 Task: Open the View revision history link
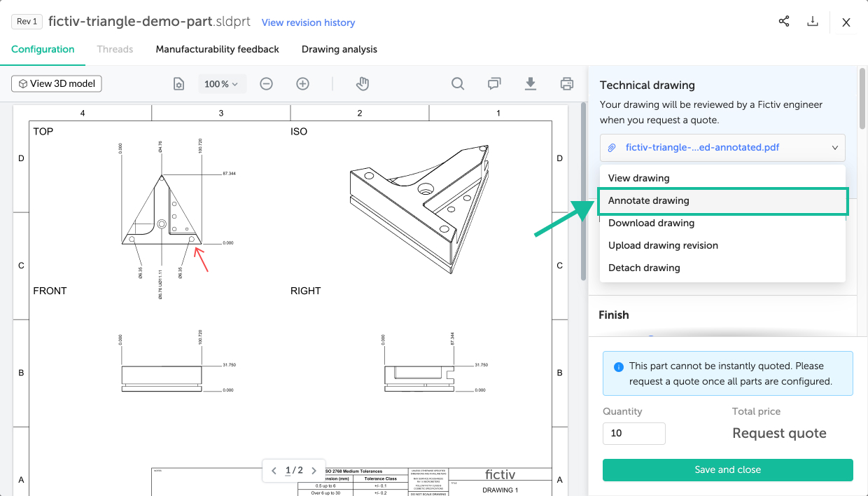[x=308, y=22]
